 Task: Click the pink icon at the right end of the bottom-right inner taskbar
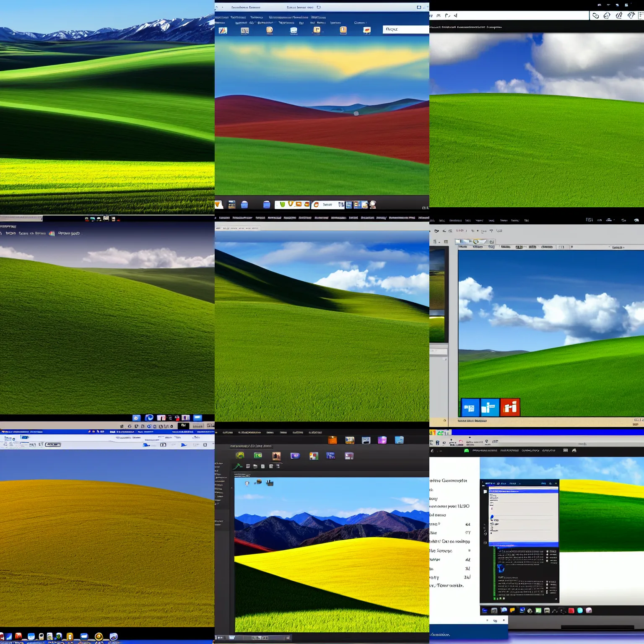tap(589, 610)
